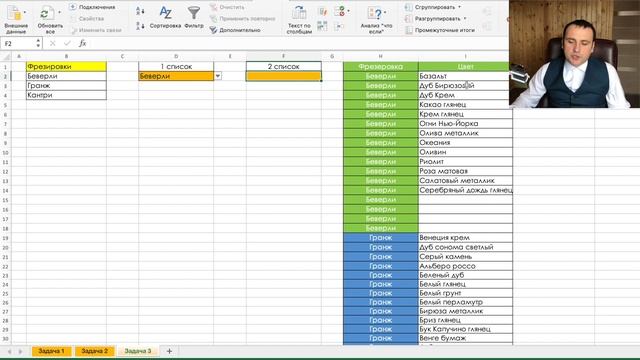Select the 1 список header cell

(x=176, y=66)
